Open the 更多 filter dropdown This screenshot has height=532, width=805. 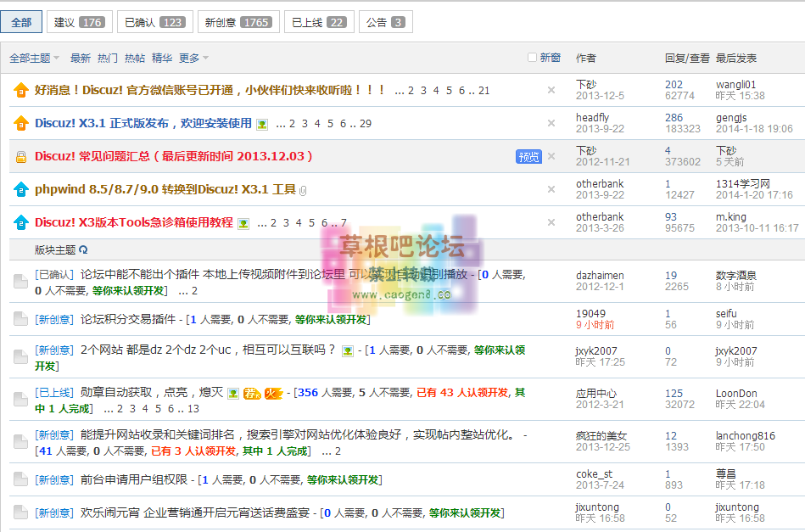[193, 59]
